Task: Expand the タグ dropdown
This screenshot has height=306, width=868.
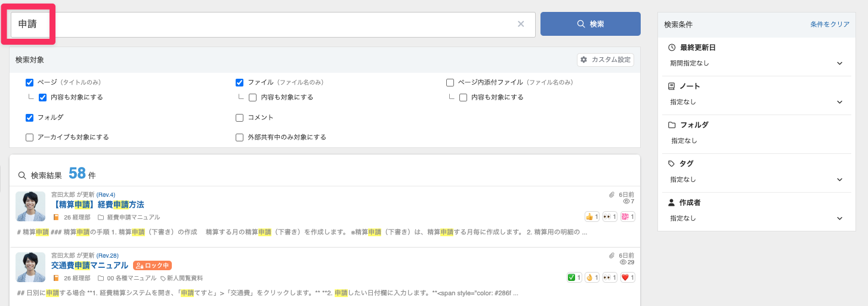Action: [x=756, y=180]
